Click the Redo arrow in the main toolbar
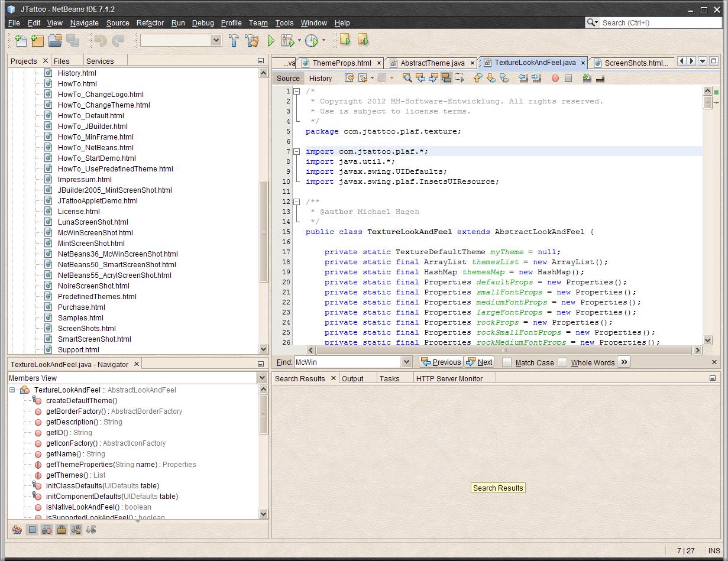The height and width of the screenshot is (561, 728). pos(118,40)
